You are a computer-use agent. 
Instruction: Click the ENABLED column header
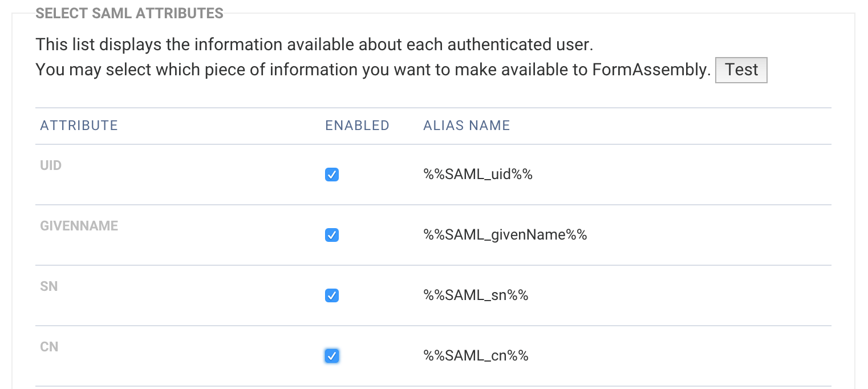click(357, 125)
